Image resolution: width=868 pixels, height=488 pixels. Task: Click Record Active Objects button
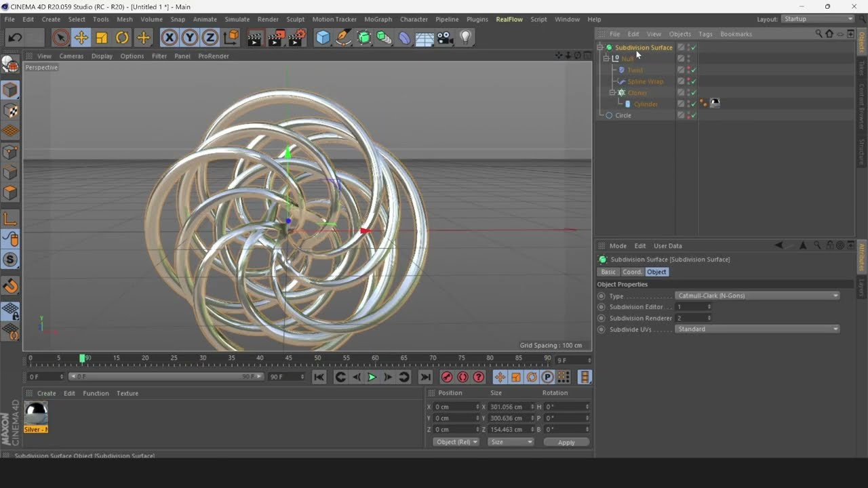pos(447,377)
